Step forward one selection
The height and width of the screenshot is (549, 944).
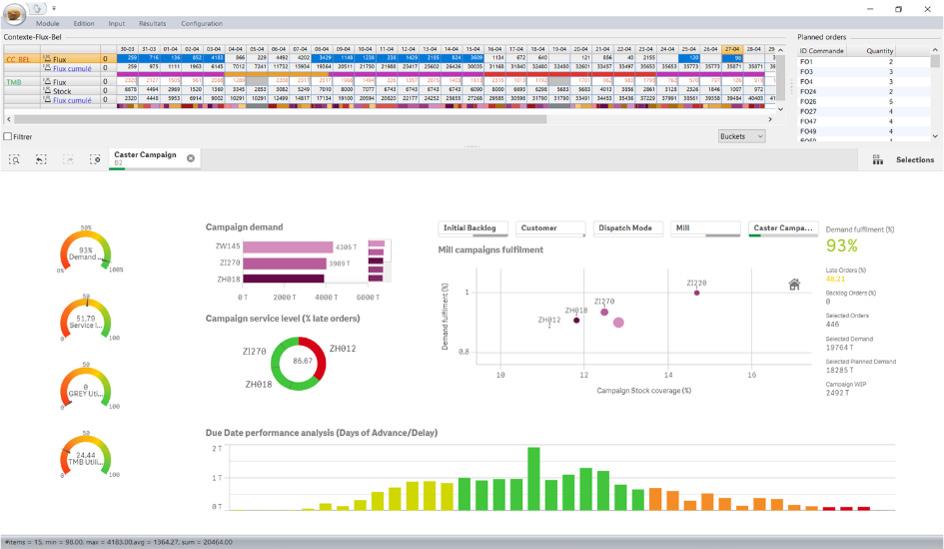point(68,160)
